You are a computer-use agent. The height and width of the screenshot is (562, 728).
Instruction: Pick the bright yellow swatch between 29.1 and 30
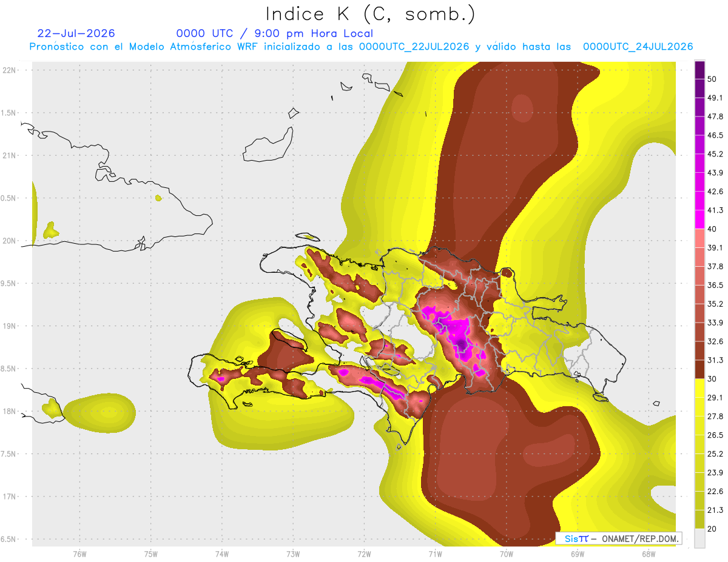(x=699, y=389)
